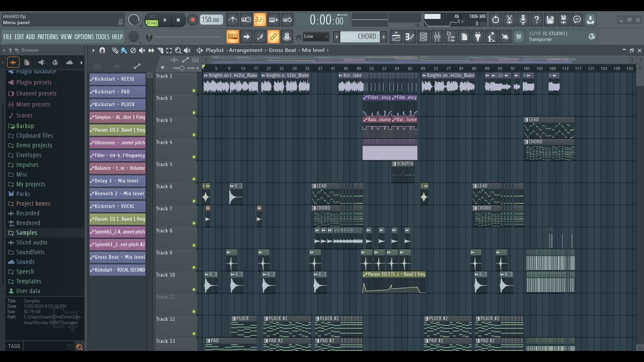The image size is (644, 362).
Task: Click the download tray icon
Action: [x=591, y=20]
